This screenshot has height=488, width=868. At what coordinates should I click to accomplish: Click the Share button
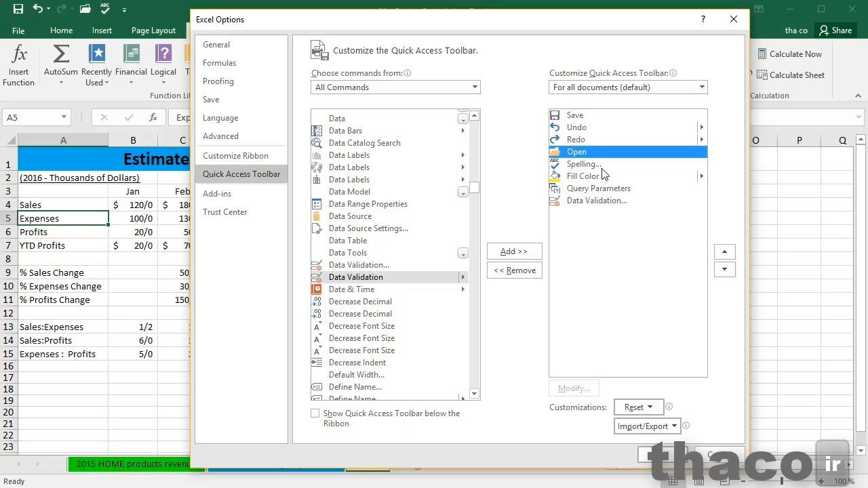click(x=834, y=30)
